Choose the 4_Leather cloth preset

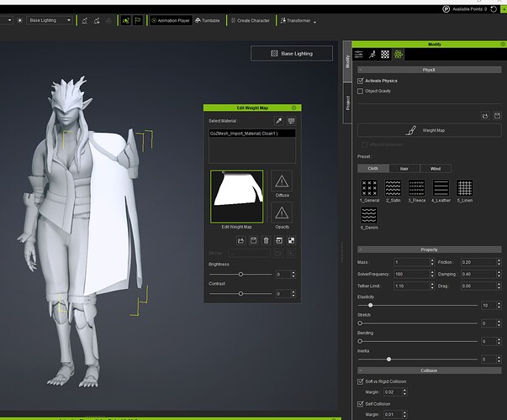pyautogui.click(x=441, y=187)
